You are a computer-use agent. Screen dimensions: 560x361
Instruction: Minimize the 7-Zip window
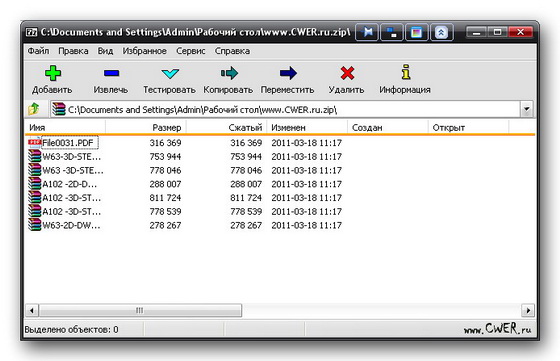point(476,32)
